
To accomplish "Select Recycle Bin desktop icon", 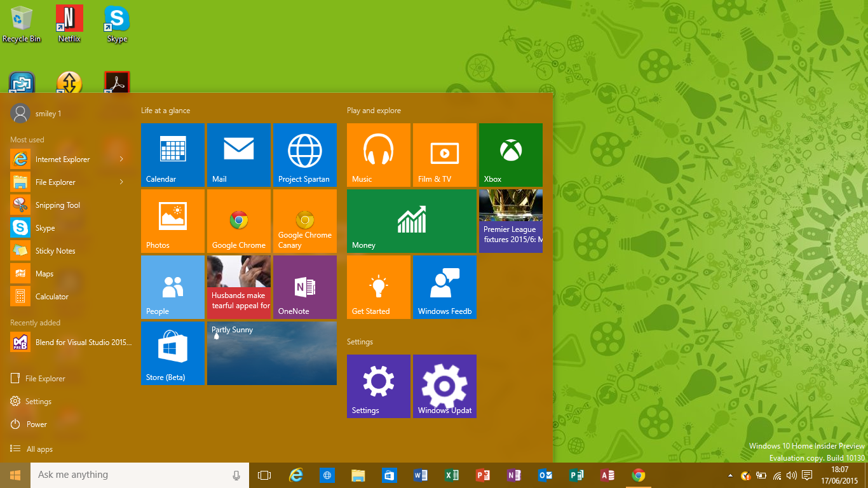I will [x=22, y=24].
